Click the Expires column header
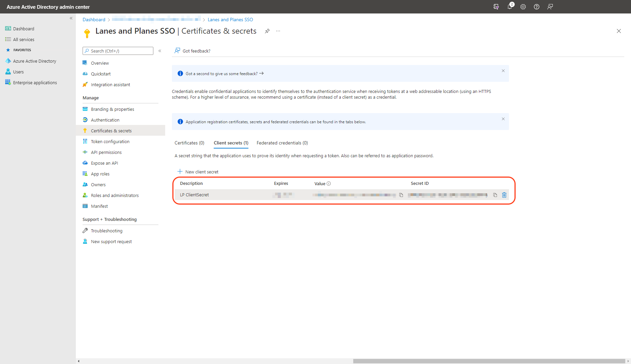 click(x=281, y=184)
